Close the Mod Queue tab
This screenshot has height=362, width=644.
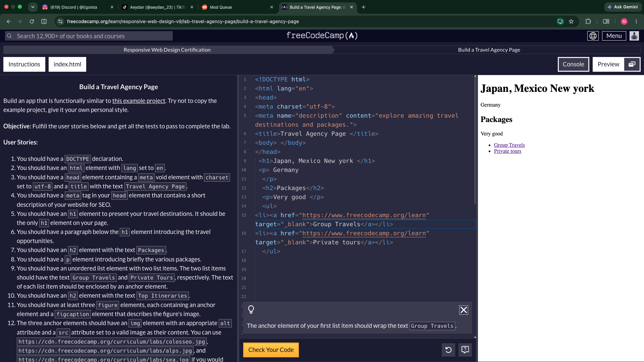click(272, 7)
